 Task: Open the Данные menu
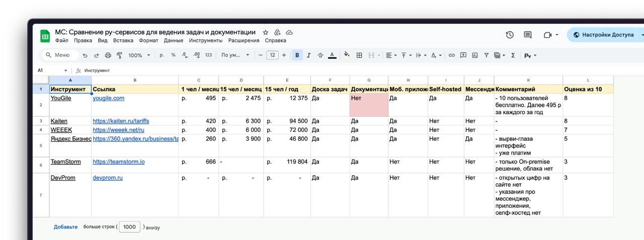[x=174, y=40]
